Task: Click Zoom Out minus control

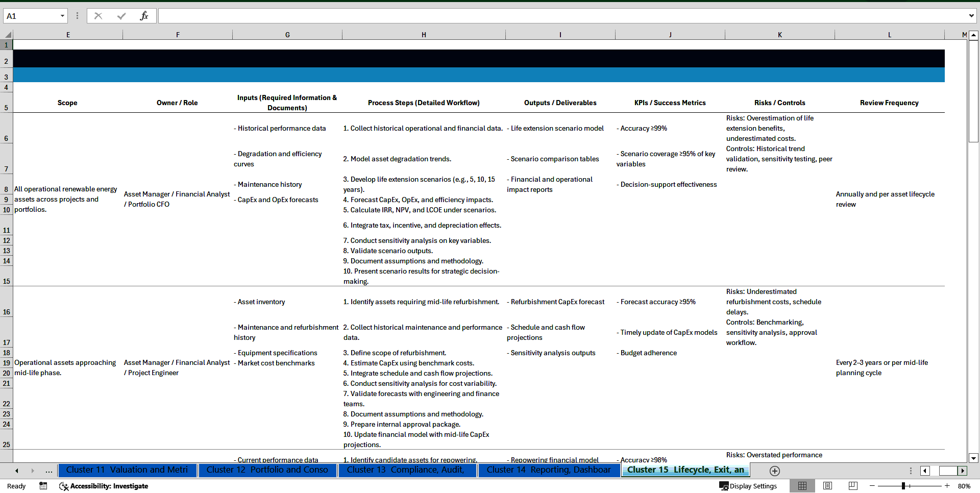Action: pyautogui.click(x=872, y=486)
